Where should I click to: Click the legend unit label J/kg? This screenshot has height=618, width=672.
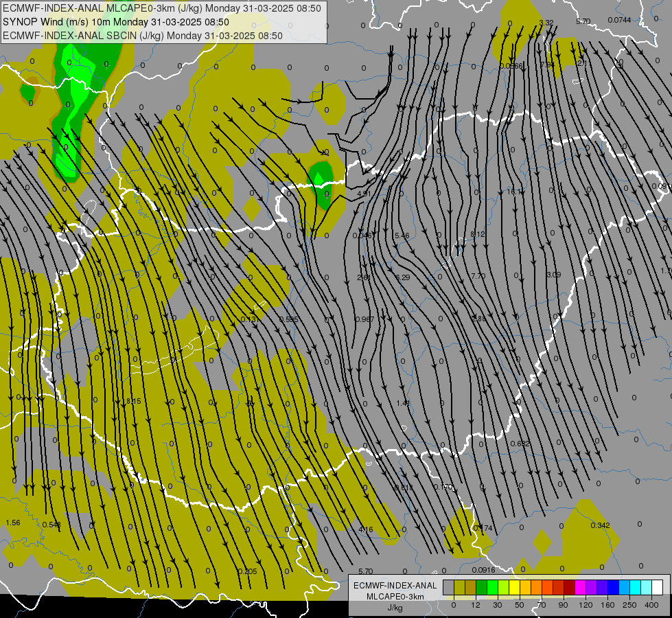[x=395, y=608]
